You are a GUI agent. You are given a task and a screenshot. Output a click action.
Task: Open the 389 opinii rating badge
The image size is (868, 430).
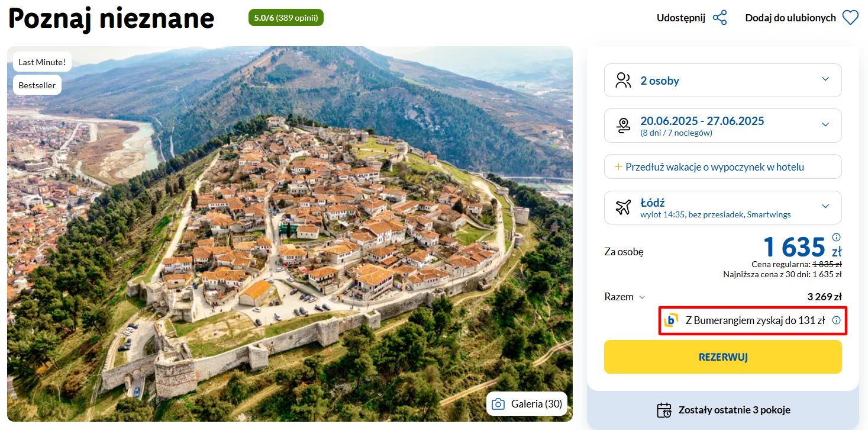[x=286, y=18]
